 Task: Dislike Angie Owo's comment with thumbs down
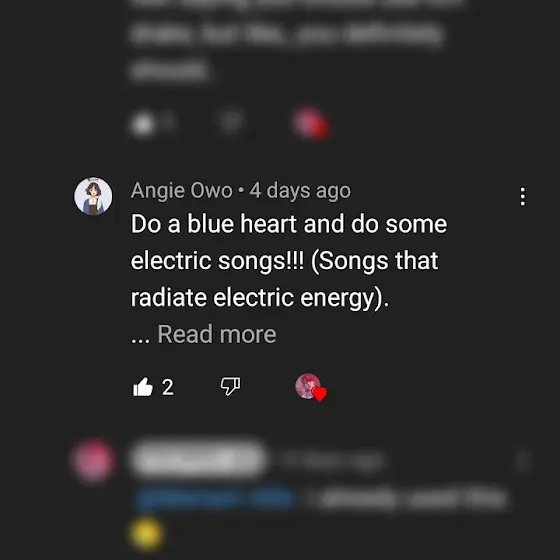click(230, 387)
